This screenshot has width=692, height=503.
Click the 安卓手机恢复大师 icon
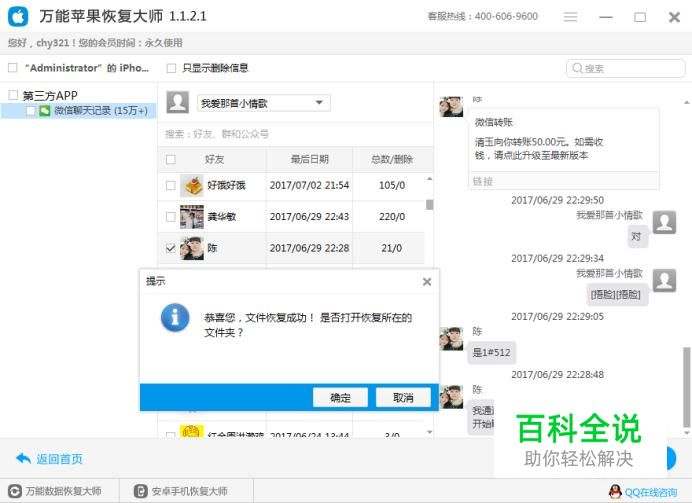[x=140, y=491]
